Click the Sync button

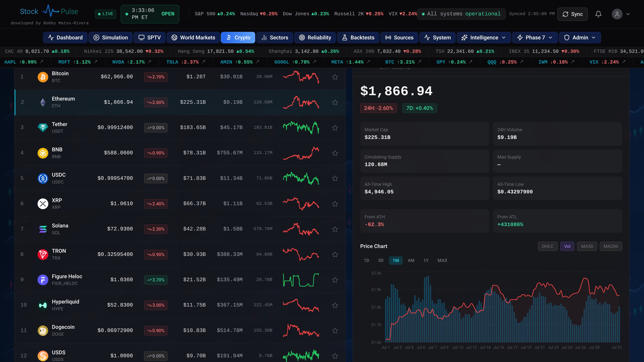(x=572, y=14)
